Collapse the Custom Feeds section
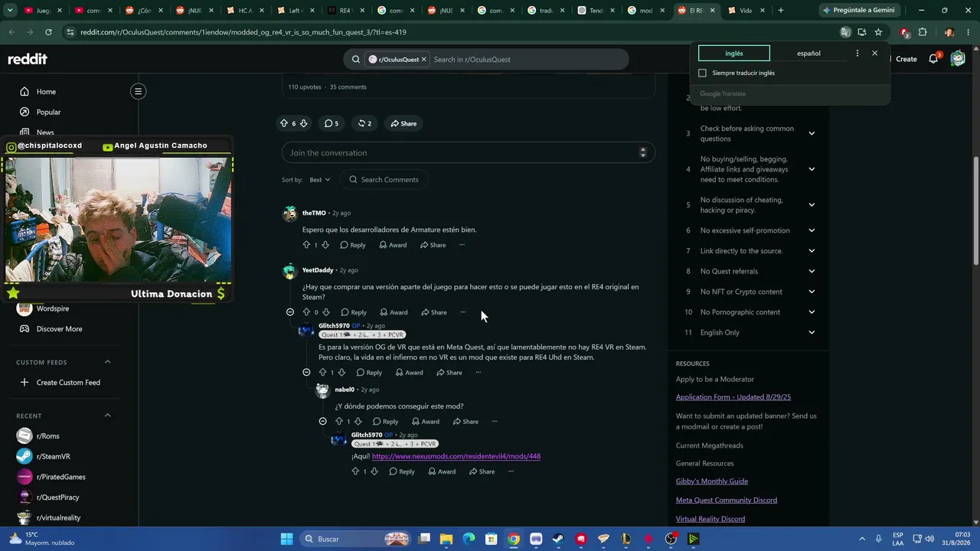 coord(107,362)
